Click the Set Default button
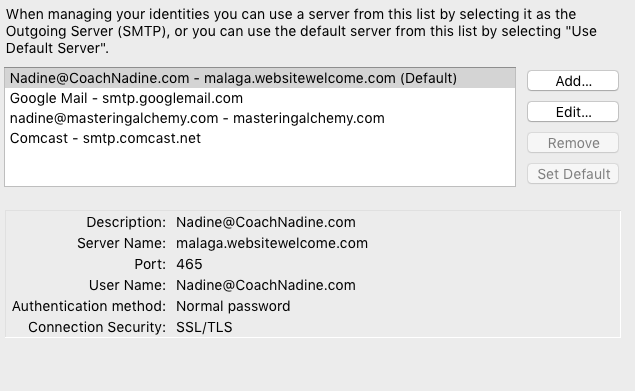Screen dimensions: 635x391 click(x=573, y=174)
